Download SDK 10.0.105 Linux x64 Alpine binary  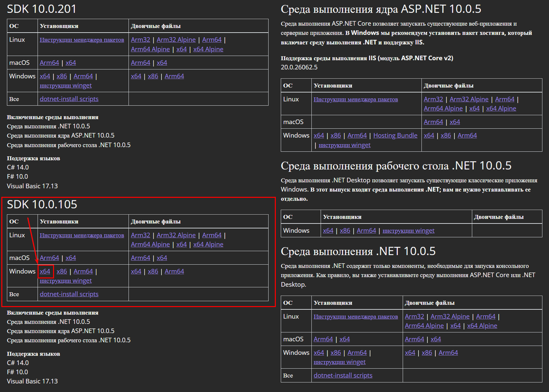point(208,245)
